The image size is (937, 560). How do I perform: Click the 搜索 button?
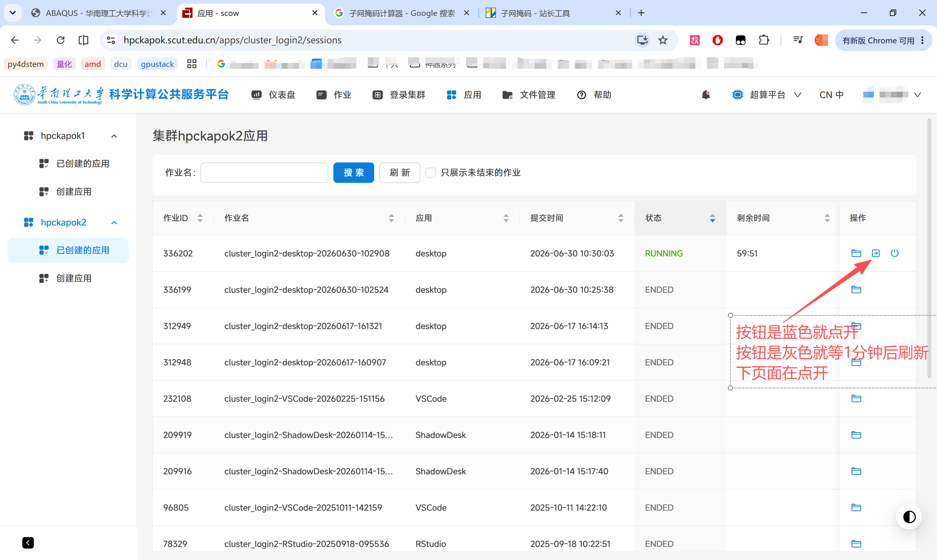[353, 172]
